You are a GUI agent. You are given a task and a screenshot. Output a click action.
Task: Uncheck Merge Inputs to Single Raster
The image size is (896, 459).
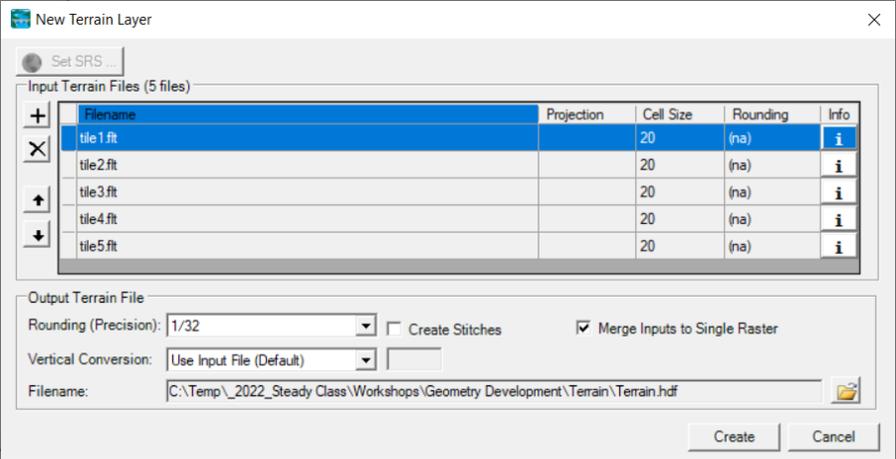click(x=583, y=328)
